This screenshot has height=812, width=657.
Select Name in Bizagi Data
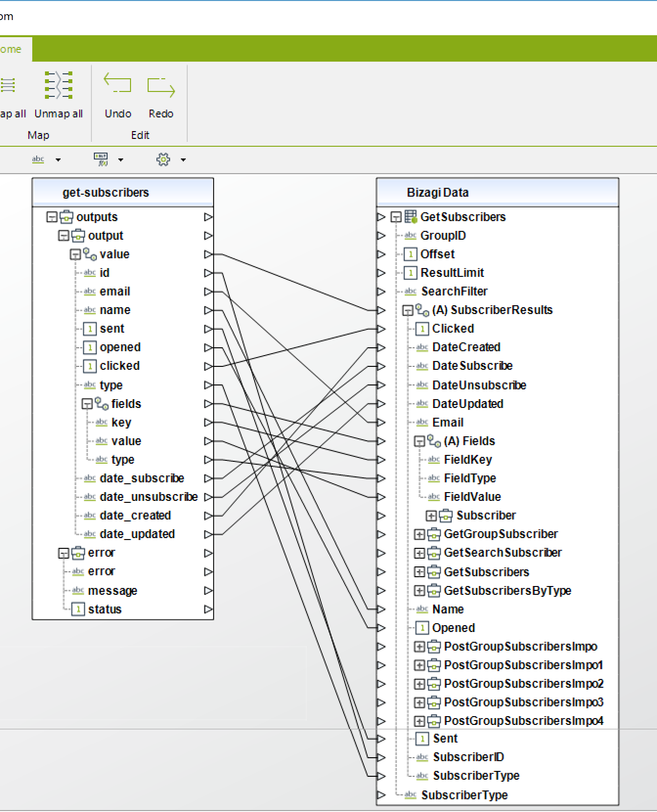[x=448, y=609]
